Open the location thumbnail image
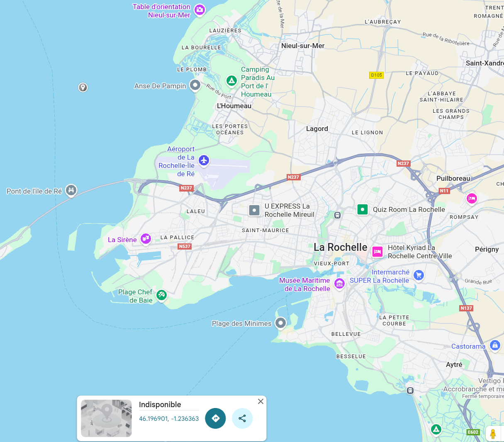 106,418
